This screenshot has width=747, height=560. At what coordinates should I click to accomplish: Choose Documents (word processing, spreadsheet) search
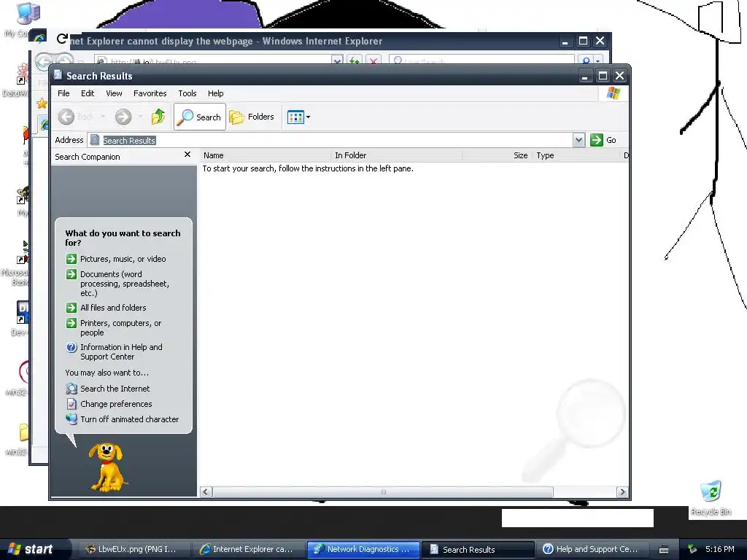pyautogui.click(x=124, y=284)
